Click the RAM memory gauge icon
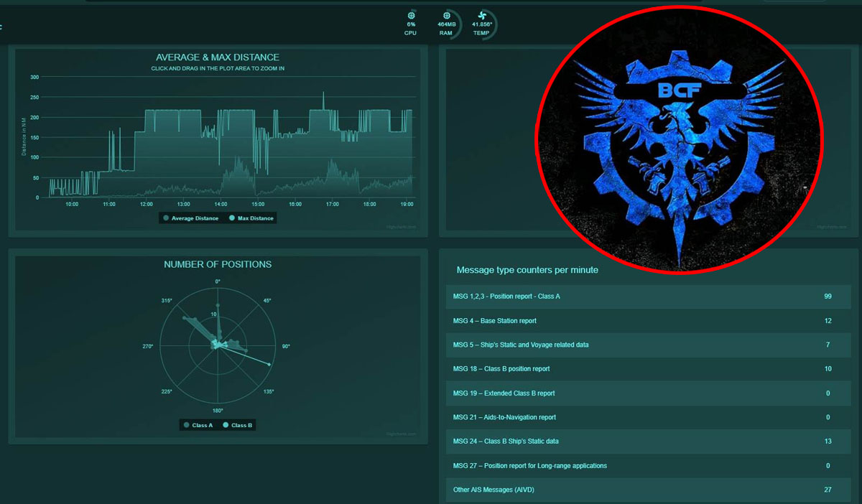Screen dimensions: 862x504 (447, 15)
